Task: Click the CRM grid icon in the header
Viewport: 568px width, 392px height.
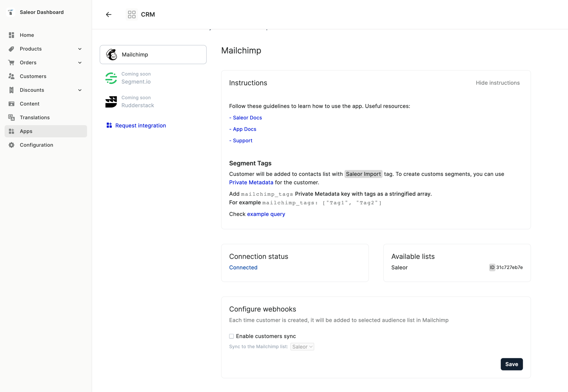Action: [x=131, y=14]
